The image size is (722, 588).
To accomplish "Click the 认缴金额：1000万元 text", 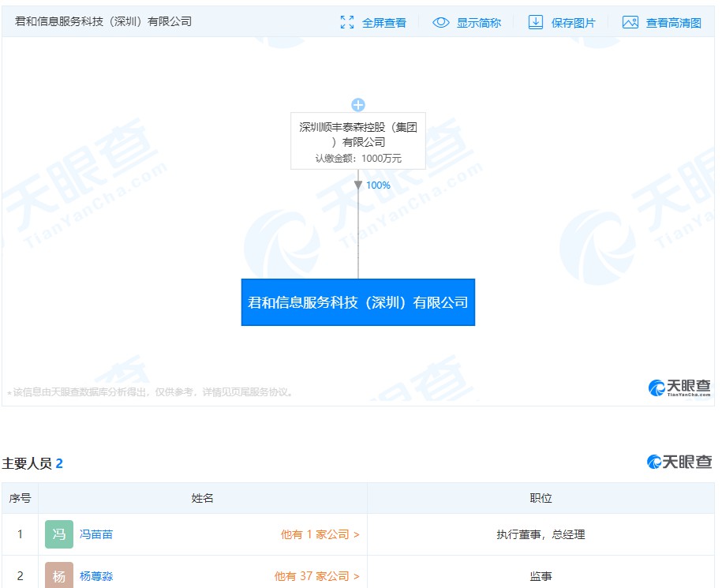I will point(358,159).
